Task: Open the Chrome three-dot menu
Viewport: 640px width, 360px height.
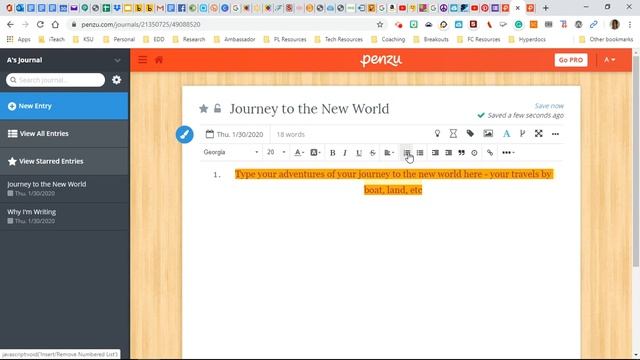Action: pyautogui.click(x=630, y=24)
